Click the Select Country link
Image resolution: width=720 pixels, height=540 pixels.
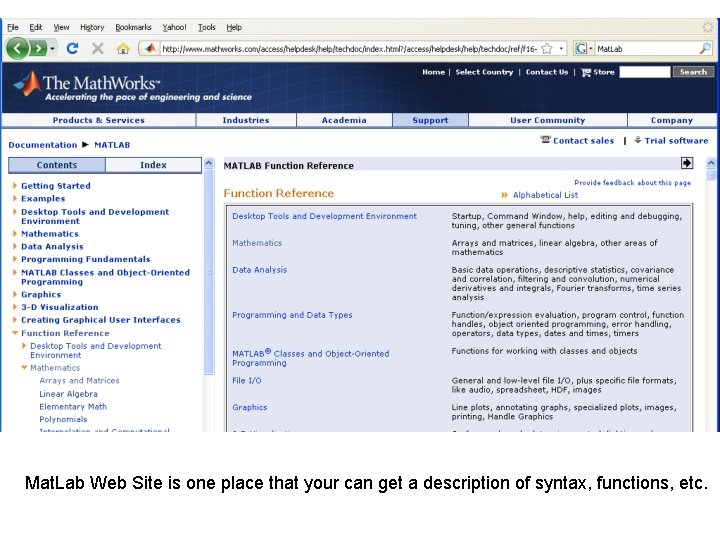pyautogui.click(x=484, y=72)
